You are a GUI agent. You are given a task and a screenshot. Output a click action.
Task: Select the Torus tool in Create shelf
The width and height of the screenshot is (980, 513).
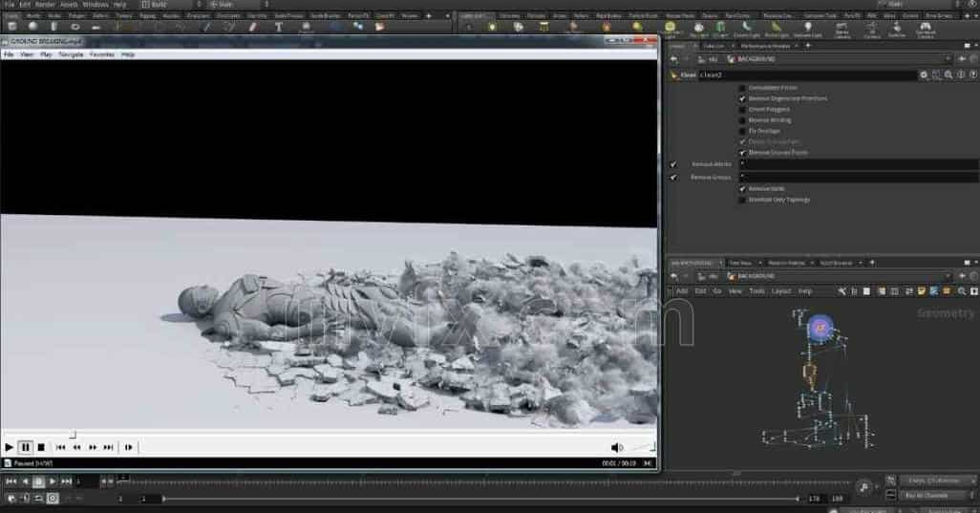[x=75, y=27]
